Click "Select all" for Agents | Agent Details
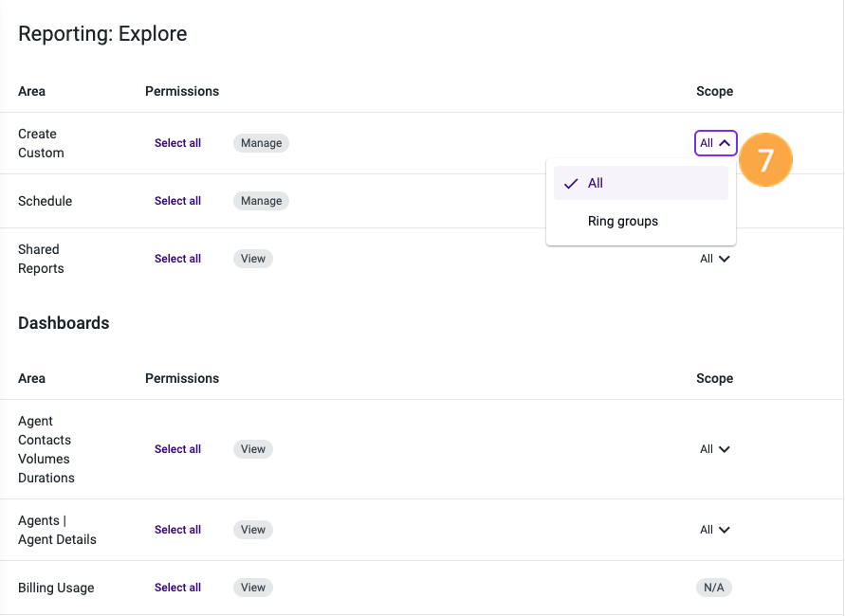Viewport: 845px width, 616px height. [x=177, y=529]
